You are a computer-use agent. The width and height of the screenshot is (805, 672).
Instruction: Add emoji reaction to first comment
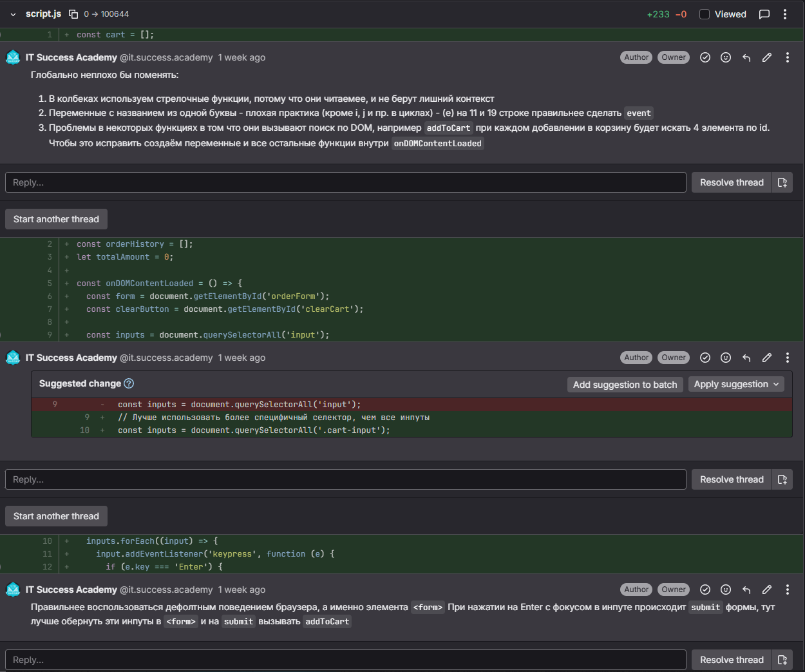[x=726, y=57]
